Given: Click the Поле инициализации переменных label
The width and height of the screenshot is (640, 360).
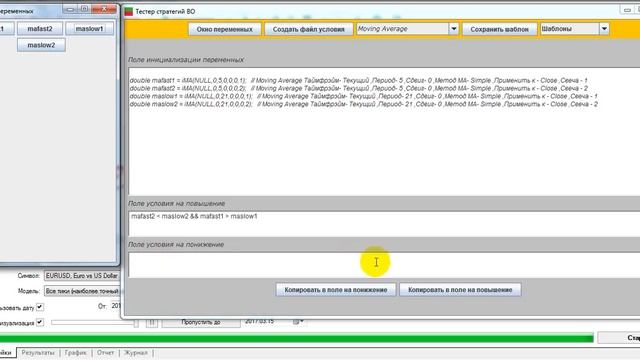Looking at the screenshot, I should [x=186, y=60].
